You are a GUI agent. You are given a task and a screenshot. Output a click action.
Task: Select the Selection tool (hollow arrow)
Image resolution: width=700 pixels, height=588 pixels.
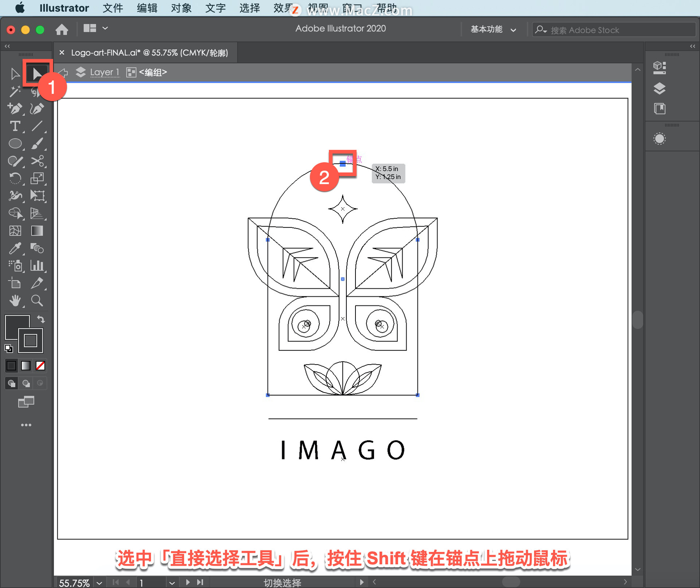[15, 74]
